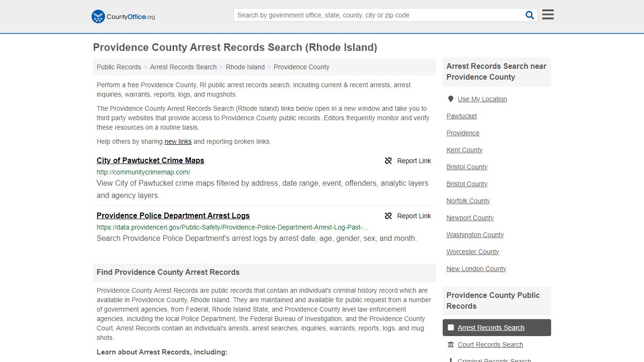The width and height of the screenshot is (644, 362).
Task: Select Arrest Records Search in sidebar
Action: [x=497, y=328]
